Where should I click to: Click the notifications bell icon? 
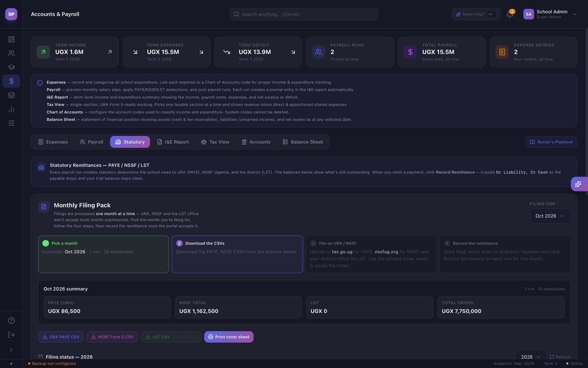[x=510, y=14]
